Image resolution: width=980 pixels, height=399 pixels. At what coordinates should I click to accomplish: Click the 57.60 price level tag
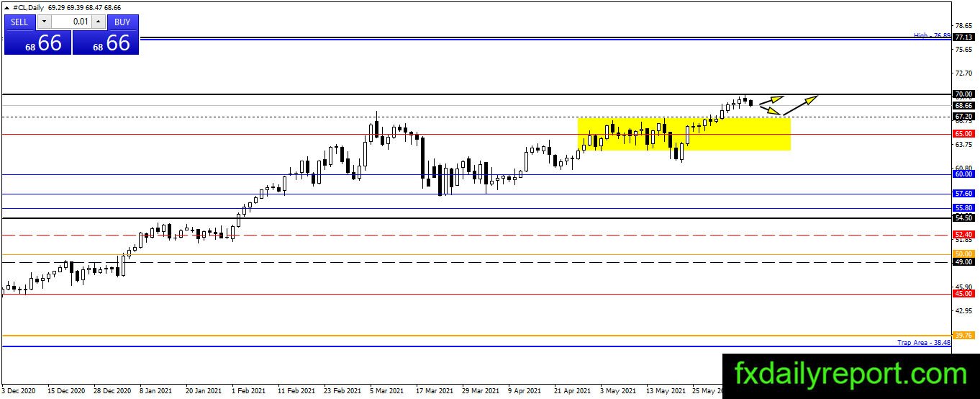[963, 194]
